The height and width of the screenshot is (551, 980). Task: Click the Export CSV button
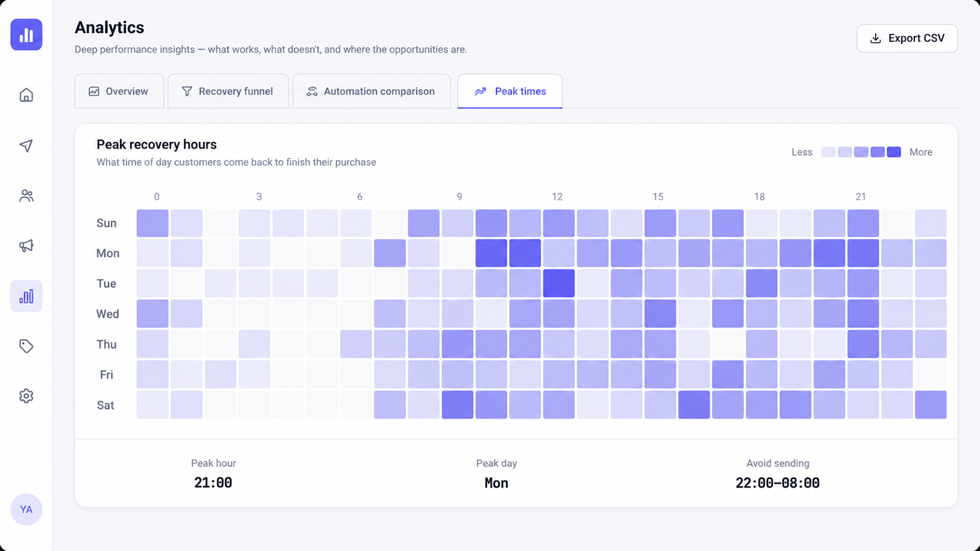tap(907, 38)
